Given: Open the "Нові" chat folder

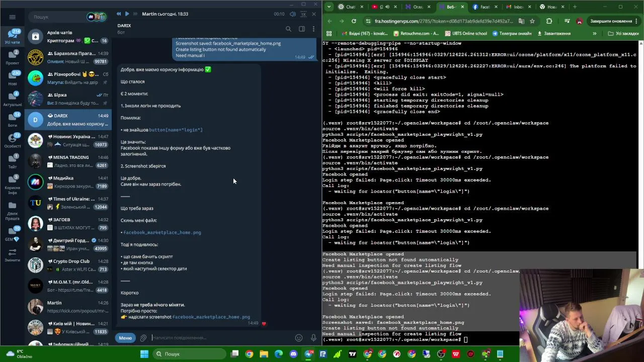Looking at the screenshot, I should pos(12,78).
